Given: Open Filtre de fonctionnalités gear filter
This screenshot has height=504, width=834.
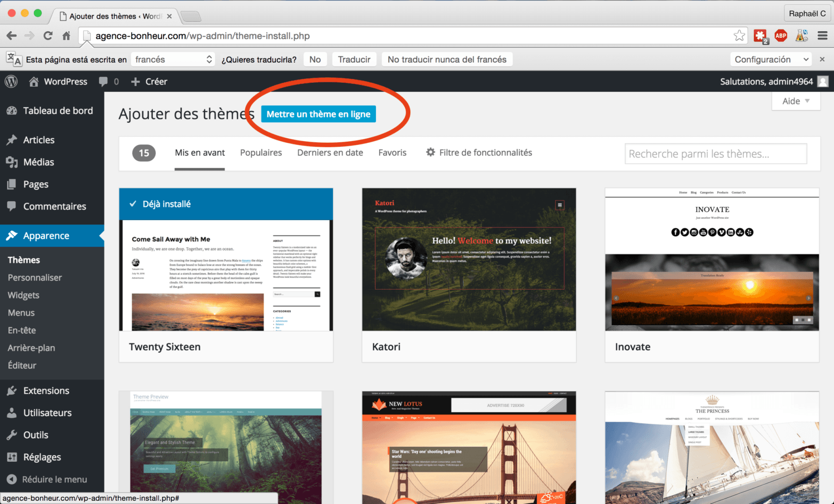Looking at the screenshot, I should point(479,152).
